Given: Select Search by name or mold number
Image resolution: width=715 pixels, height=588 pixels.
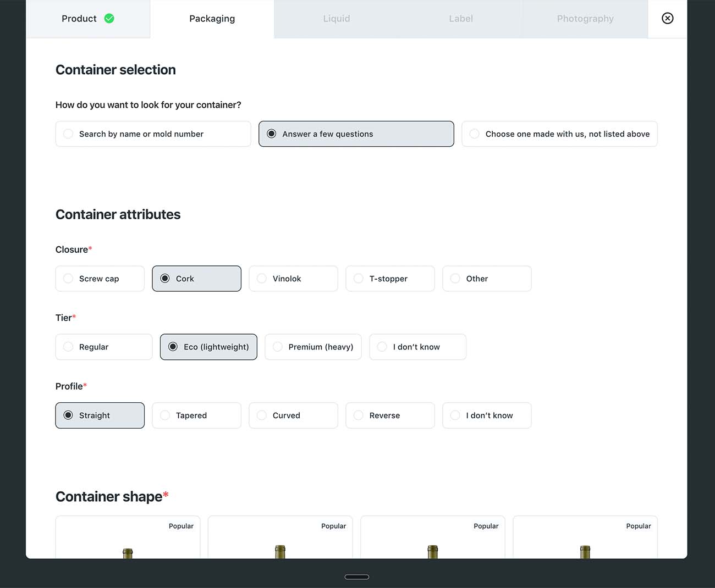Looking at the screenshot, I should tap(153, 134).
